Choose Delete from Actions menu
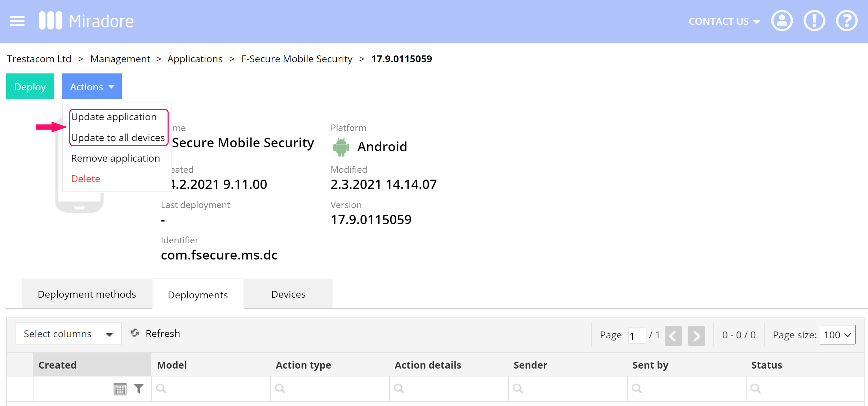The height and width of the screenshot is (406, 868). coord(86,179)
